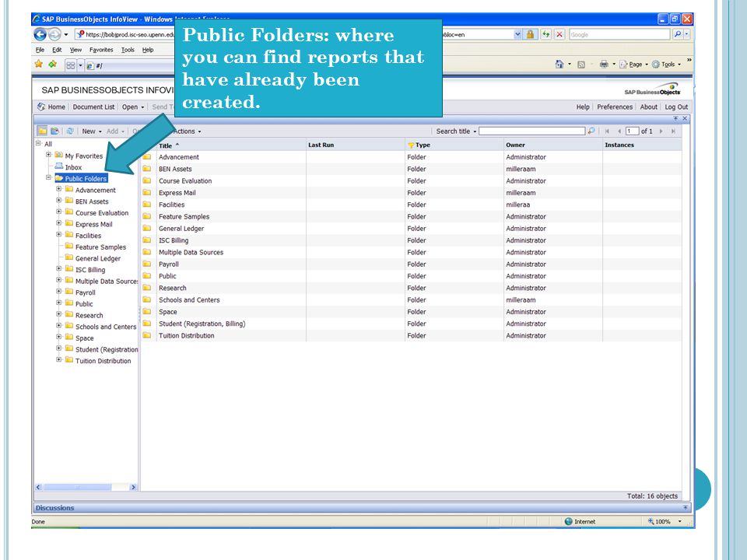Switch to categories view icon in InfoView toolbar
The width and height of the screenshot is (747, 560).
[x=54, y=131]
